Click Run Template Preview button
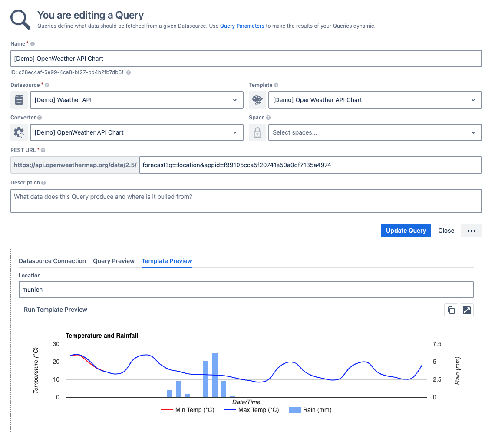Image resolution: width=495 pixels, height=448 pixels. point(56,310)
